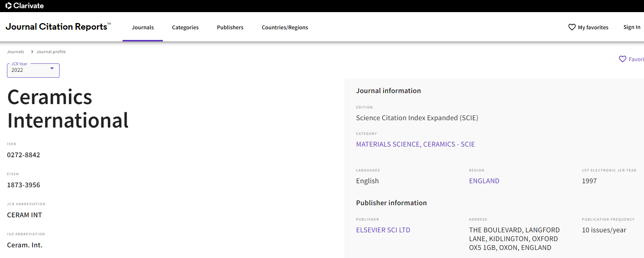The width and height of the screenshot is (644, 258).
Task: Open the Journals tab
Action: coord(143,27)
